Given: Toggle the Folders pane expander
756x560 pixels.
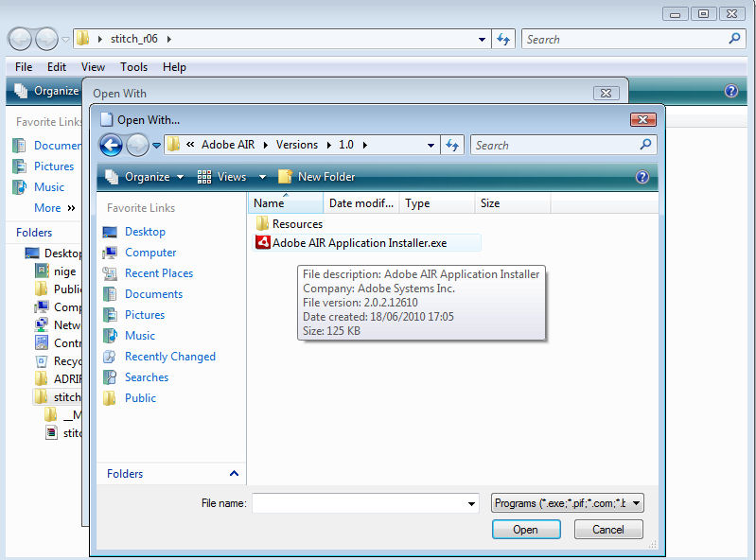Looking at the screenshot, I should [x=235, y=474].
